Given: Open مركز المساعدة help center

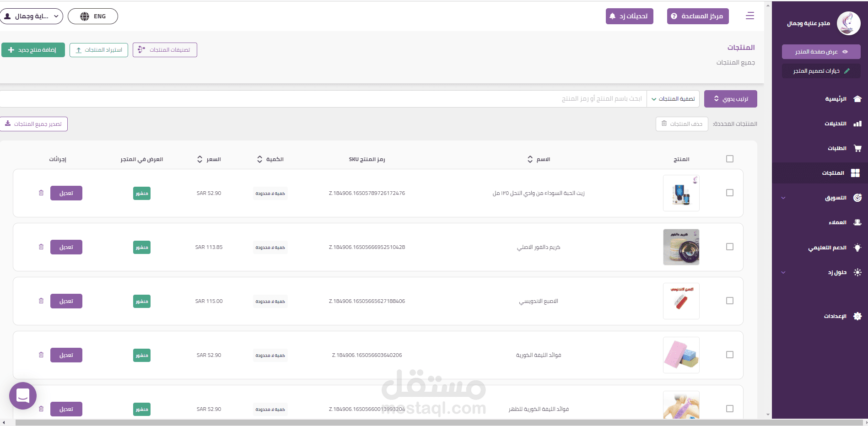Looking at the screenshot, I should point(698,16).
